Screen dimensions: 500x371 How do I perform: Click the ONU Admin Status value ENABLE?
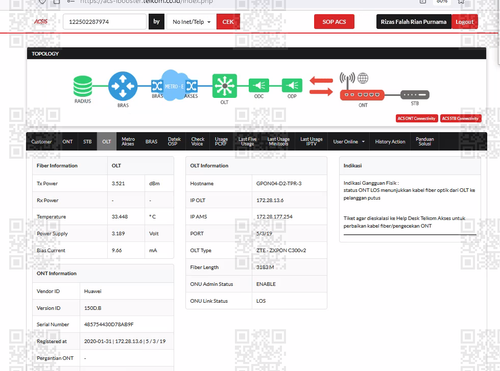[266, 284]
